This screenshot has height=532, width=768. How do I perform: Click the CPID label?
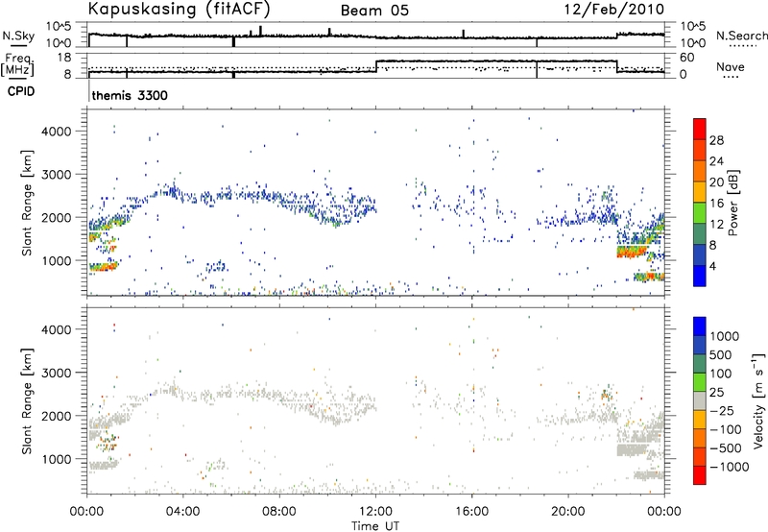(x=21, y=91)
